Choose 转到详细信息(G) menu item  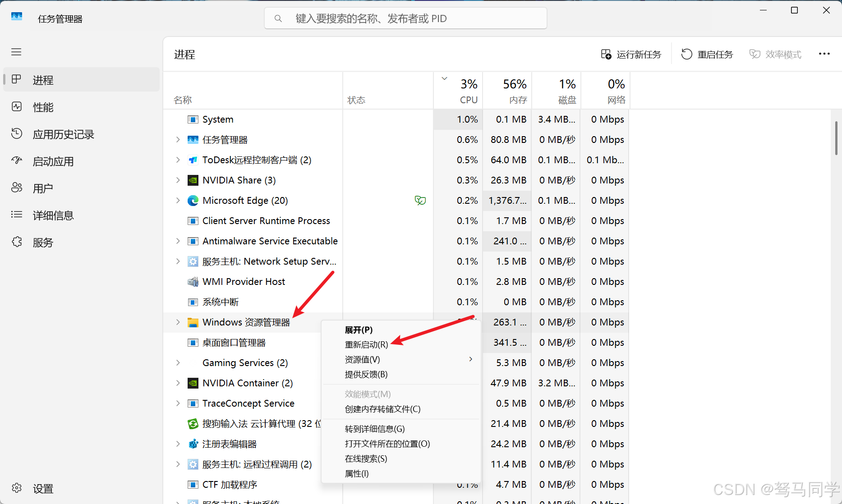(401, 429)
